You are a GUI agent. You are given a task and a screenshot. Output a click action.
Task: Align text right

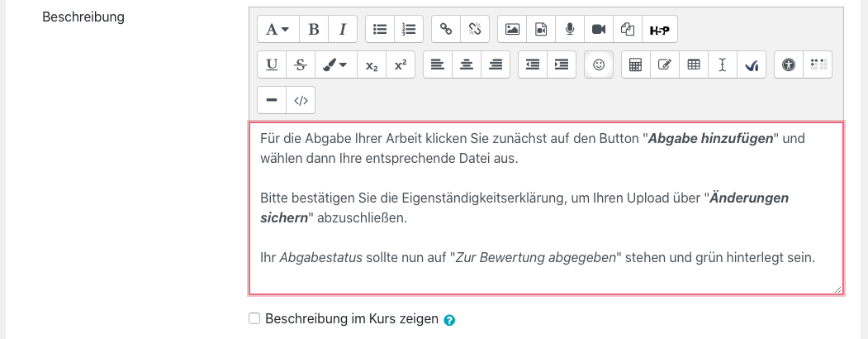pos(496,64)
